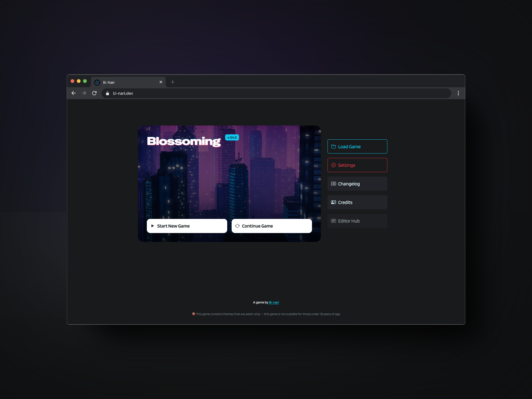
Task: Click the padlock site info icon
Action: (108, 93)
